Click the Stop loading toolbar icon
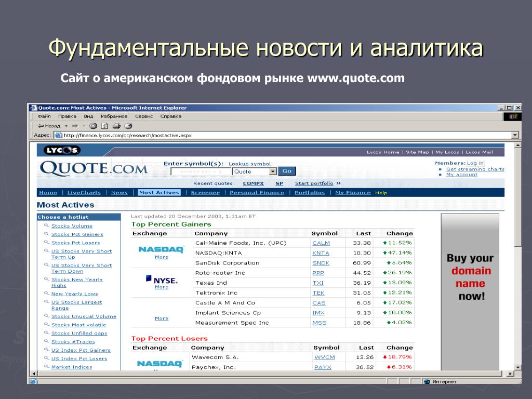This screenshot has width=532, height=399. (94, 126)
